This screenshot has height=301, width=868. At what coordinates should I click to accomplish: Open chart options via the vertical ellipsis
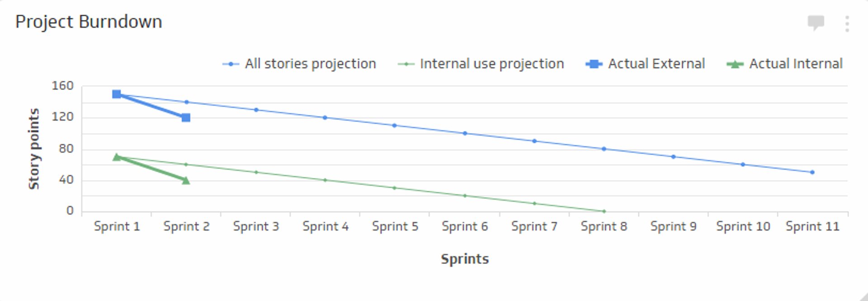(846, 24)
